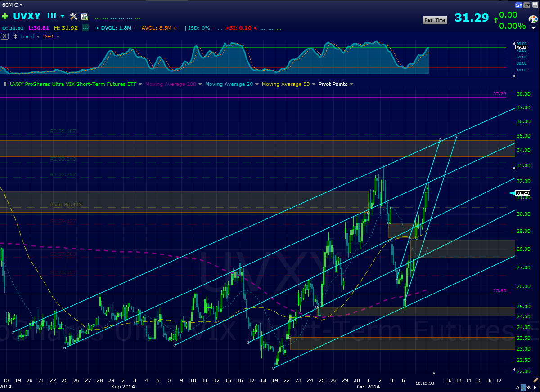Click the O: 31.61 open value

click(13, 28)
